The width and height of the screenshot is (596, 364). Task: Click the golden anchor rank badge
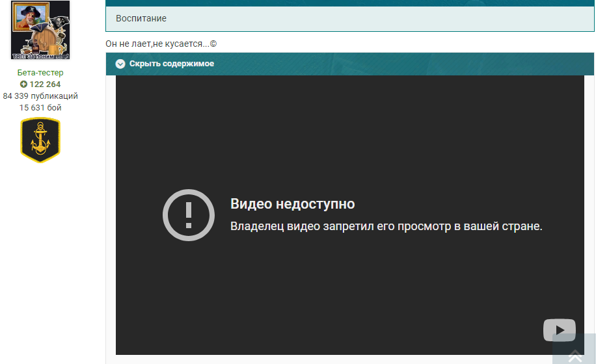click(40, 140)
